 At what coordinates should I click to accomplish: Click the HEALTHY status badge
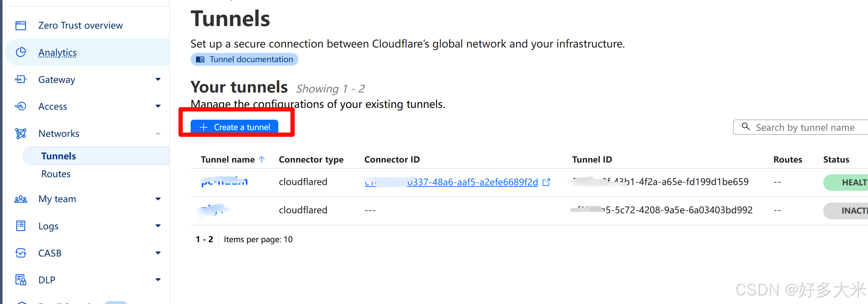coord(846,183)
